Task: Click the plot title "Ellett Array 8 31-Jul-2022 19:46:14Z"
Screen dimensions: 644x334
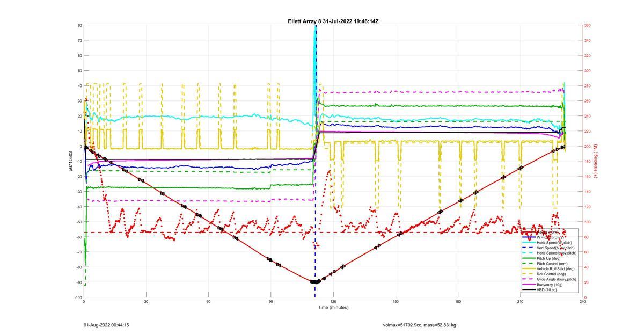Action: coord(333,21)
